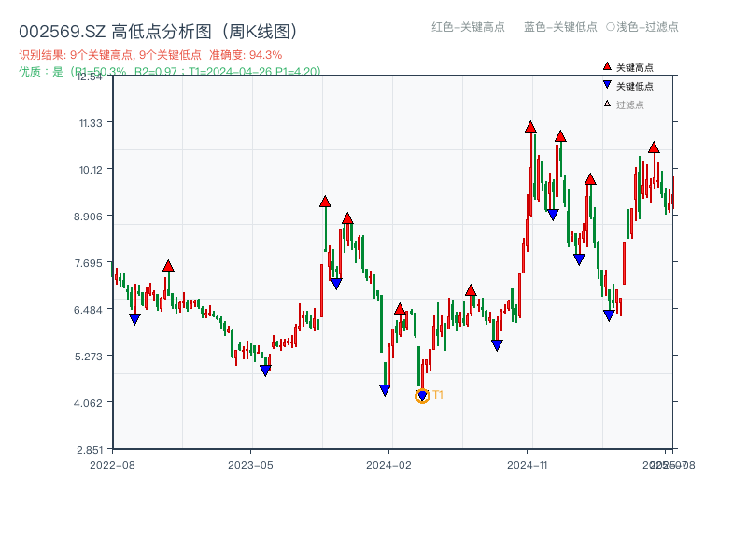Click key-low marker near 7.8 in early 2025
Screen dimensions: 747x560
pos(579,259)
